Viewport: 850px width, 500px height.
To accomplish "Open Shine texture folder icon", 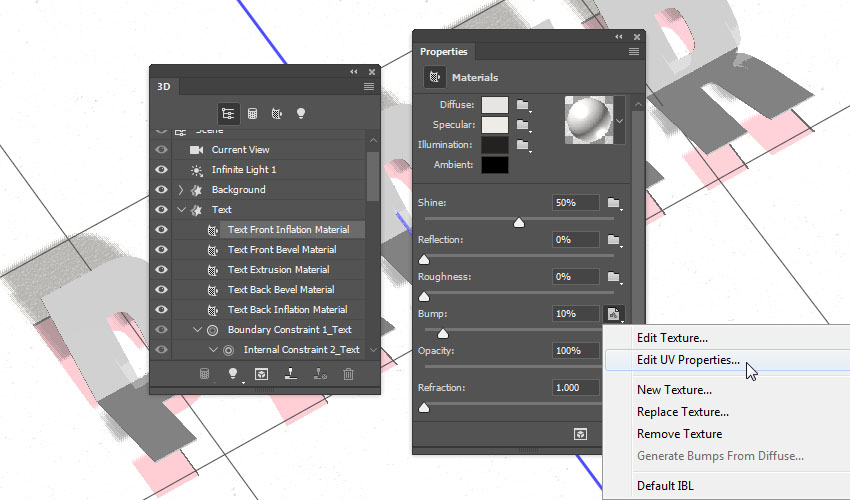I will (614, 203).
